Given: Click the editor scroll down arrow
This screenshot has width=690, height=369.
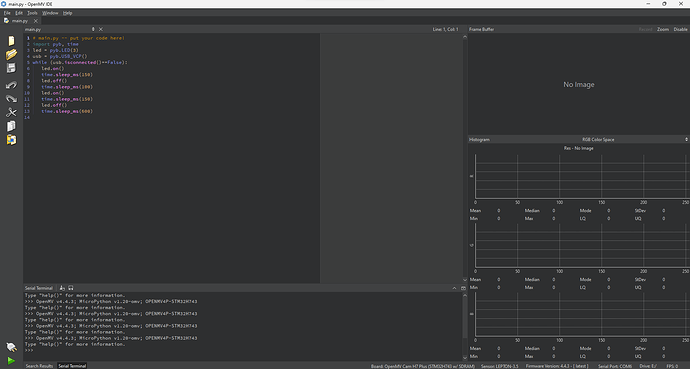Looking at the screenshot, I should [465, 280].
